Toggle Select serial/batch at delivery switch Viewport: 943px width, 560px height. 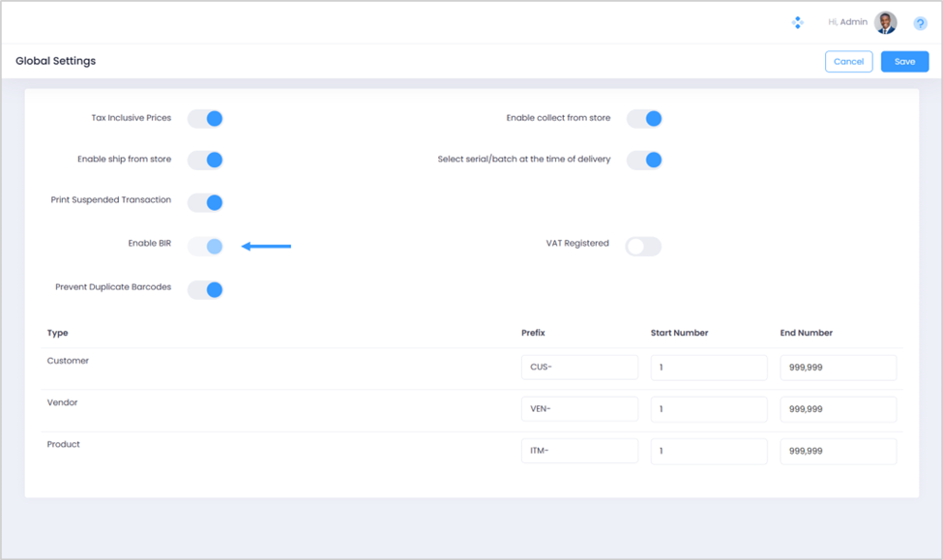tap(644, 160)
